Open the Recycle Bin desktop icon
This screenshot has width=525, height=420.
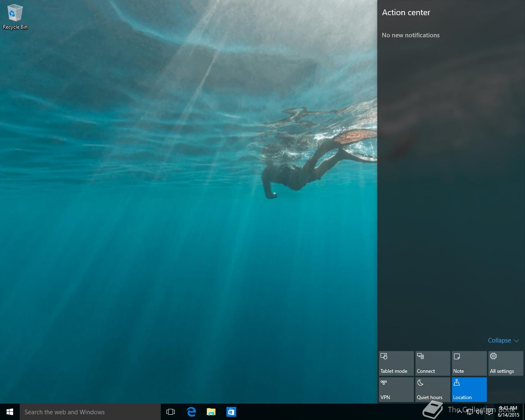coord(15,17)
